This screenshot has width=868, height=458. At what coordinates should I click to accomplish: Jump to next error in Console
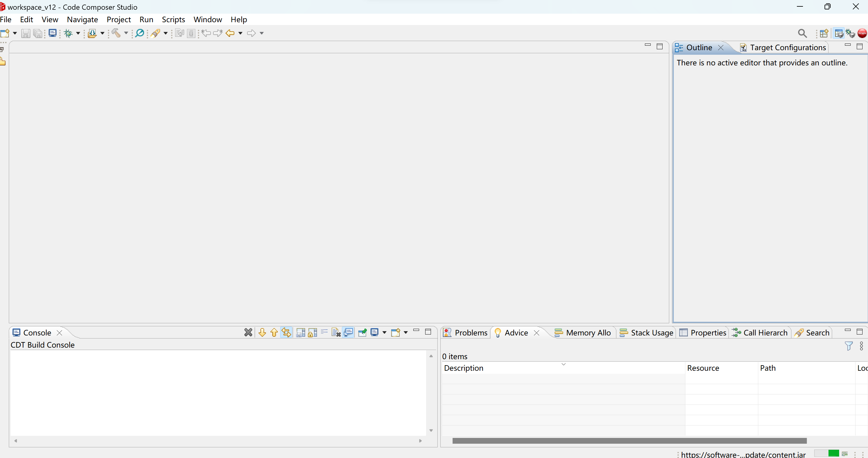click(262, 332)
